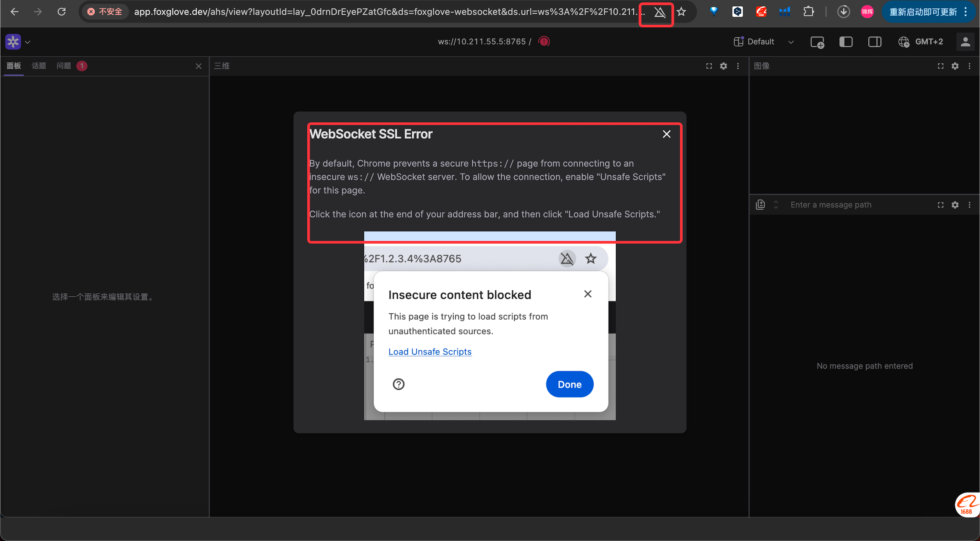Screen dimensions: 980x541
Task: Enter fullscreen for the 图像 panel
Action: point(940,66)
